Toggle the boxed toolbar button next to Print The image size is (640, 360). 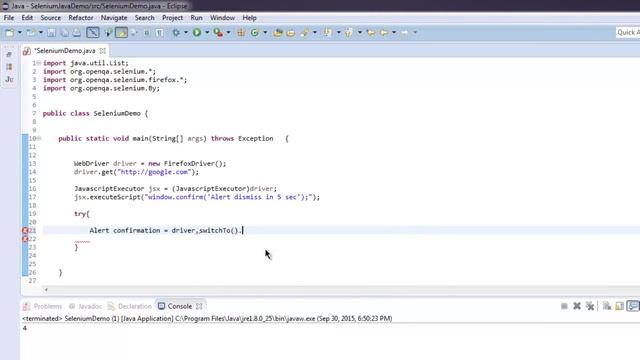pos(93,32)
